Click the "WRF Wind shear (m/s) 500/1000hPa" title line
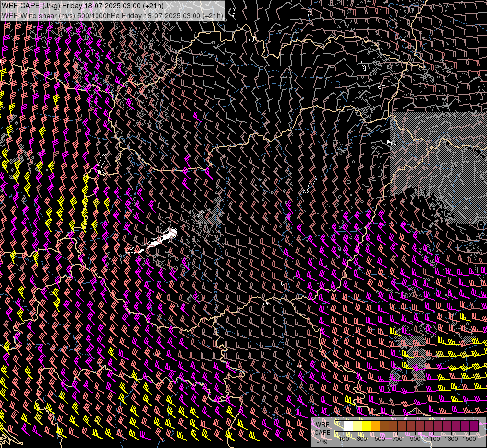 [113, 15]
